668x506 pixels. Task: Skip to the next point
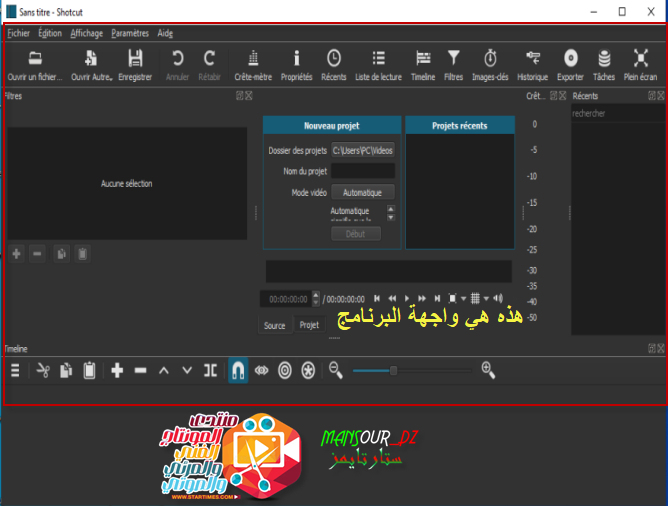pos(437,299)
